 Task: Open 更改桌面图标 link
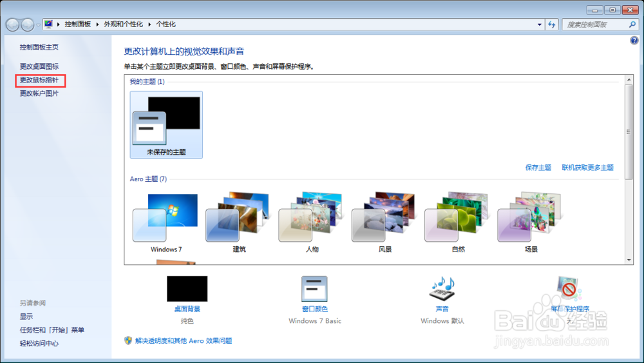click(39, 66)
